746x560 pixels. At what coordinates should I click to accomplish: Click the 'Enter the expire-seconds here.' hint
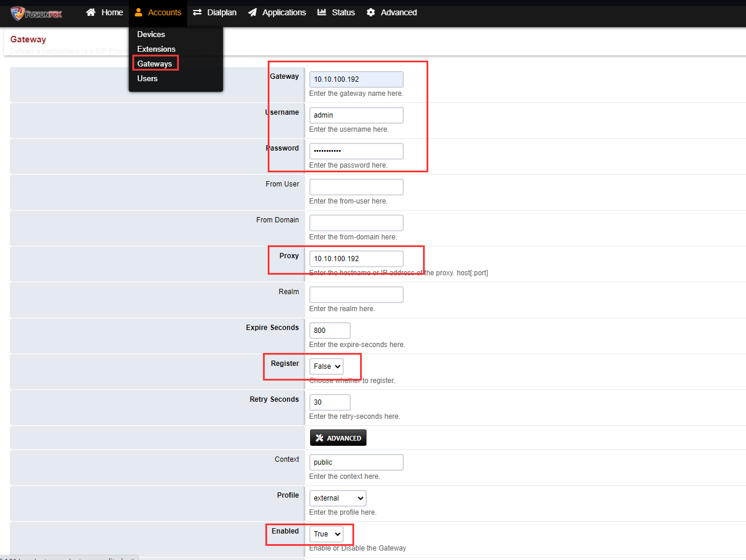[357, 345]
